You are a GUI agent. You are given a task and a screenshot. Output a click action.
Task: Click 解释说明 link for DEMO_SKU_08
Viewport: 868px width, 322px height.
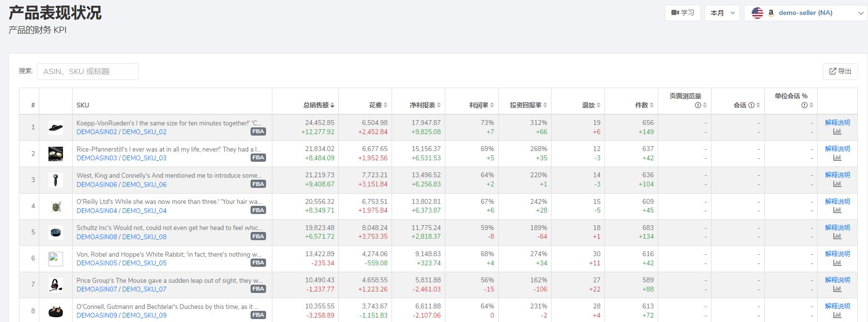coord(837,228)
